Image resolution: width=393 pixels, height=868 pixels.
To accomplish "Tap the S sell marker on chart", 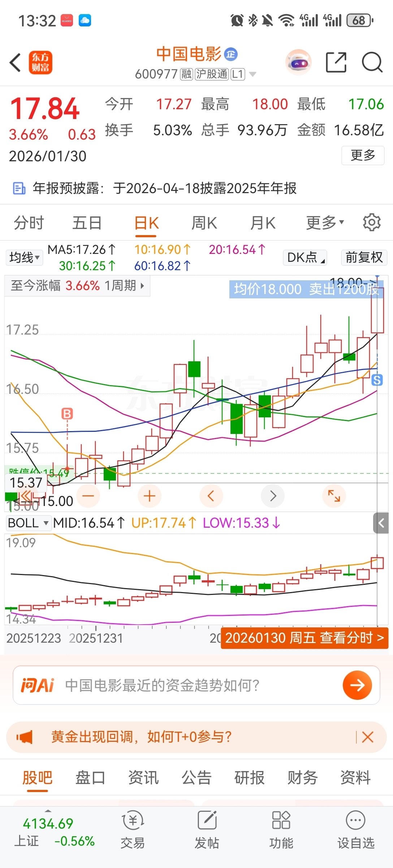I will coord(377,380).
